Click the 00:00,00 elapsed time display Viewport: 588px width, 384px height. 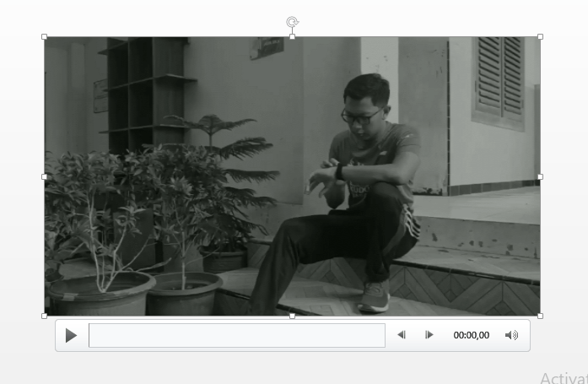471,335
